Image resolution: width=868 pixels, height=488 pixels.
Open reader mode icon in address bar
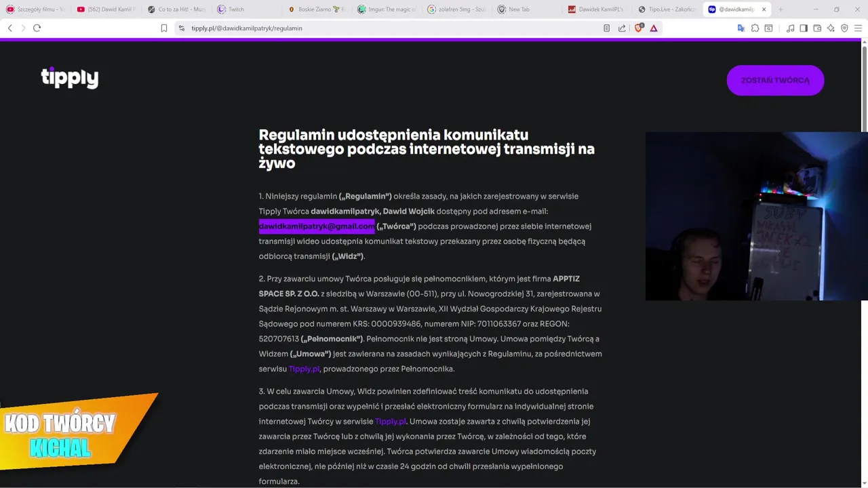pos(607,28)
